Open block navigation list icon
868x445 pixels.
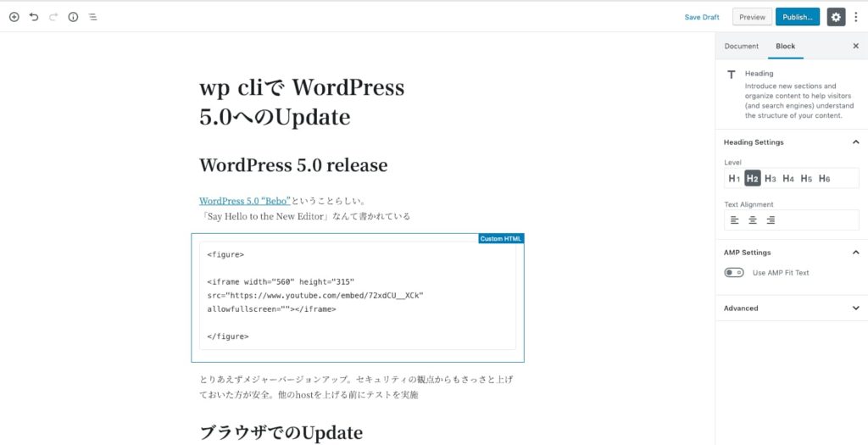click(x=92, y=17)
